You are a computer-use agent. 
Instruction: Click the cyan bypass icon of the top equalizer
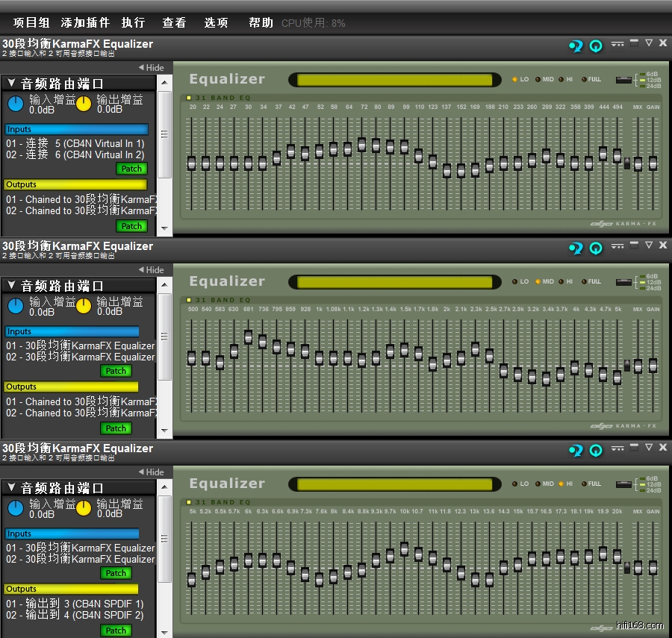point(575,46)
